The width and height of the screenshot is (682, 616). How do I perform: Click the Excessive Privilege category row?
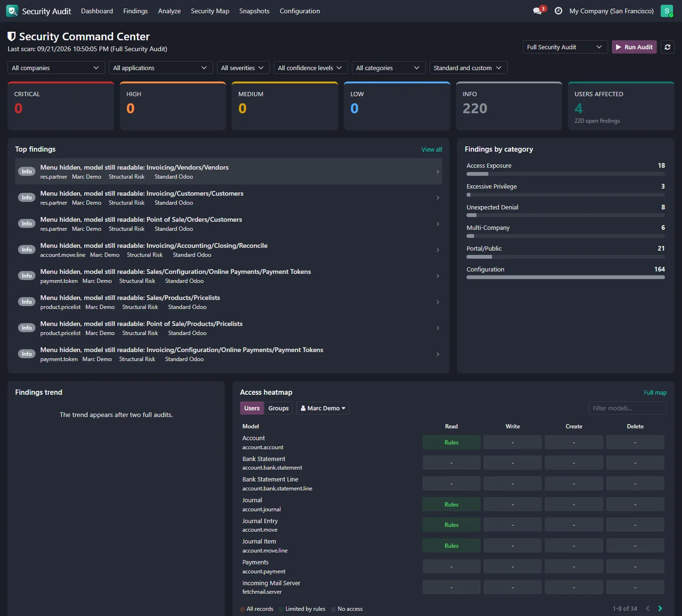[x=566, y=190]
